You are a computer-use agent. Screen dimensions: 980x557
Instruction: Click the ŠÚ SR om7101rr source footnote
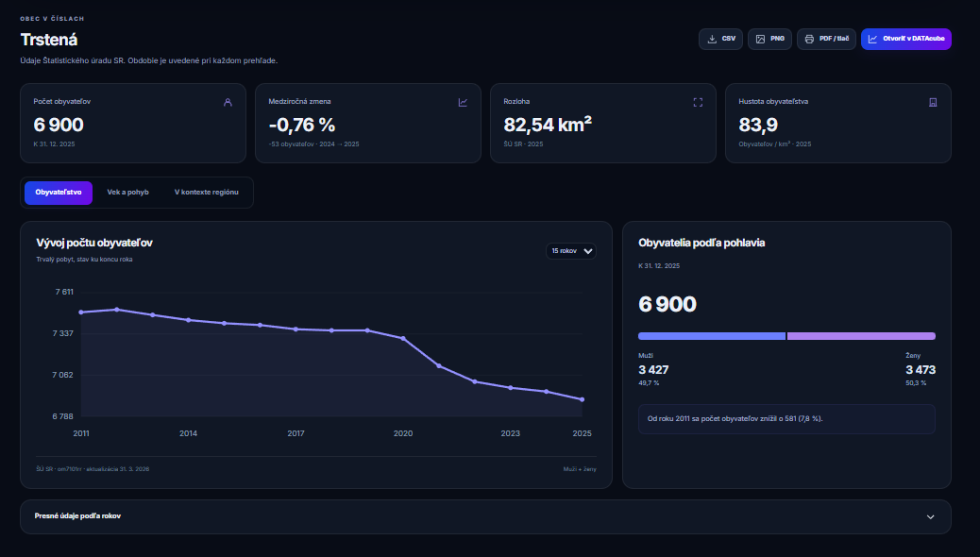tap(93, 469)
